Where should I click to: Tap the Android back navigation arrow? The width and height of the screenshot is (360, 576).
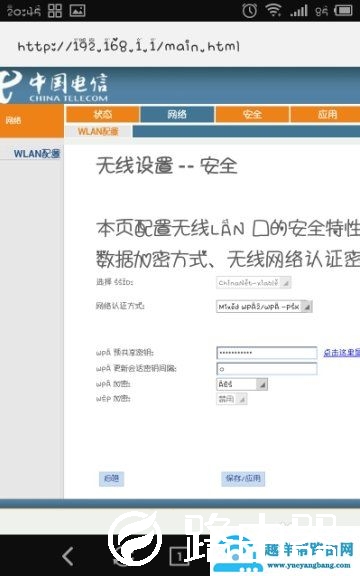[68, 556]
